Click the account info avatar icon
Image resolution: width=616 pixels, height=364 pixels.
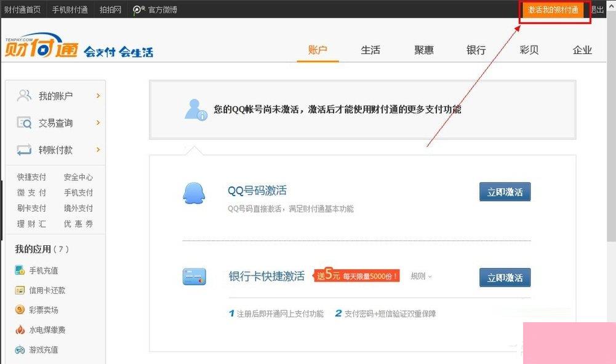[x=196, y=109]
